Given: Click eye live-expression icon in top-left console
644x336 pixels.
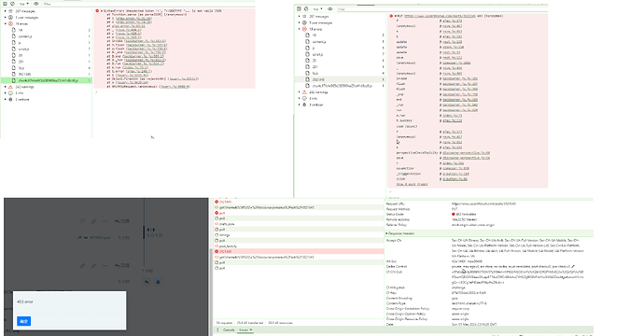Looking at the screenshot, I should [36, 4].
